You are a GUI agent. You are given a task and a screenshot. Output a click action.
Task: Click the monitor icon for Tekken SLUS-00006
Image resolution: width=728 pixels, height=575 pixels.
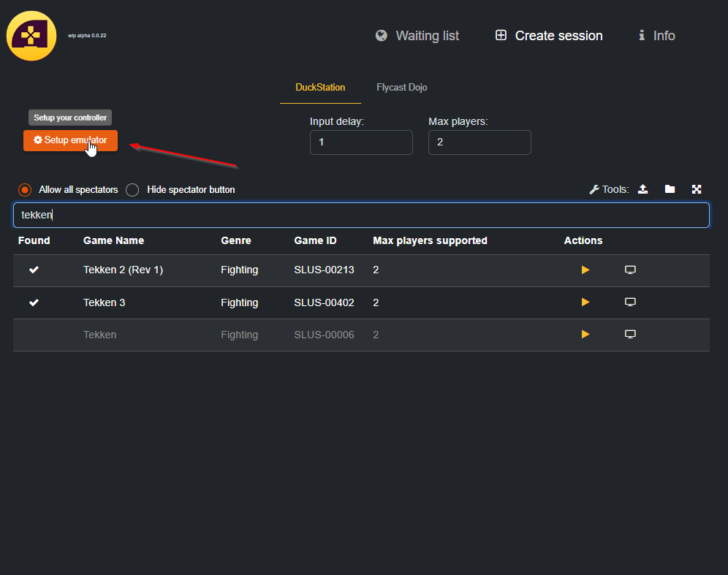pos(630,335)
